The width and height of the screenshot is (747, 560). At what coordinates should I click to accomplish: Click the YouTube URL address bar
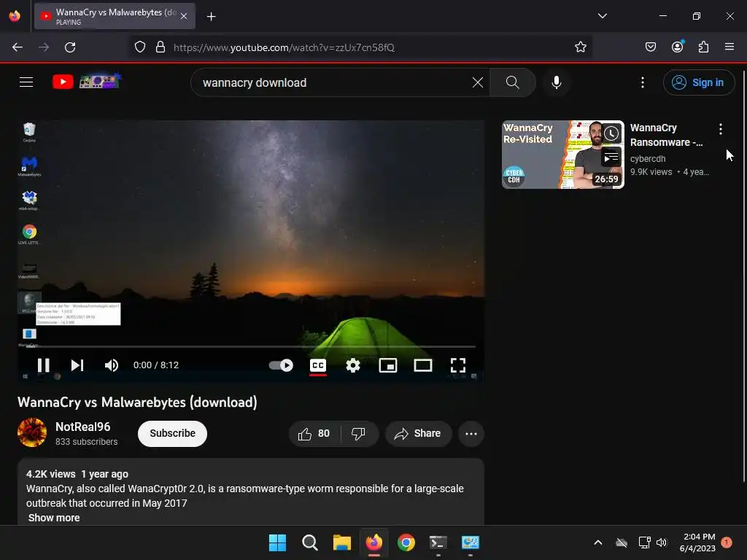[x=367, y=47]
